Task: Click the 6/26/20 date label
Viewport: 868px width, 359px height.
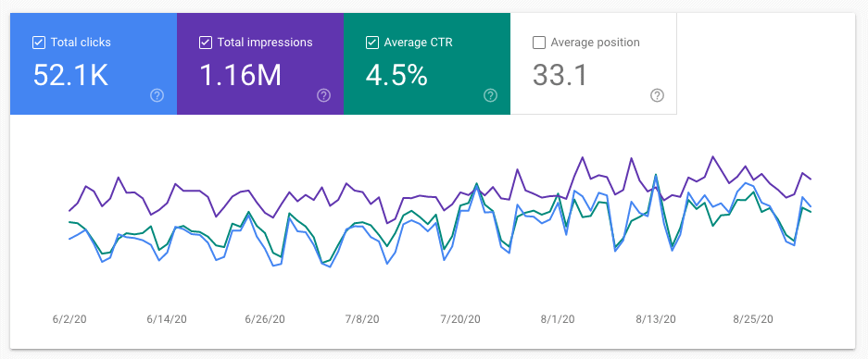Action: pyautogui.click(x=265, y=319)
